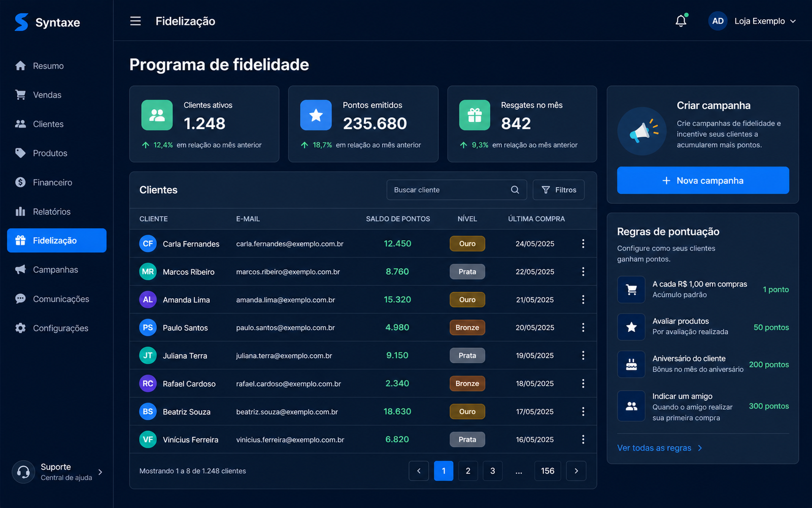Click the 300 pontos value
The height and width of the screenshot is (508, 812).
click(x=769, y=406)
